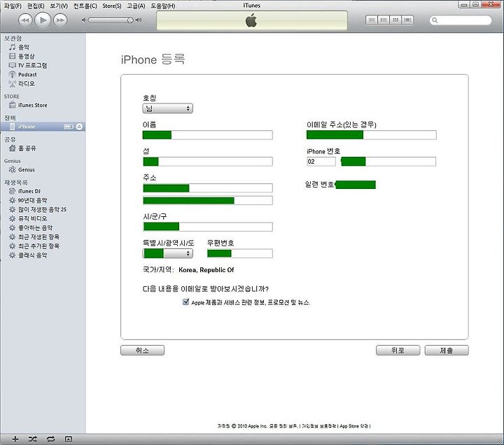Click the iTunes search field
Screen dimensions: 504x445
click(x=461, y=20)
